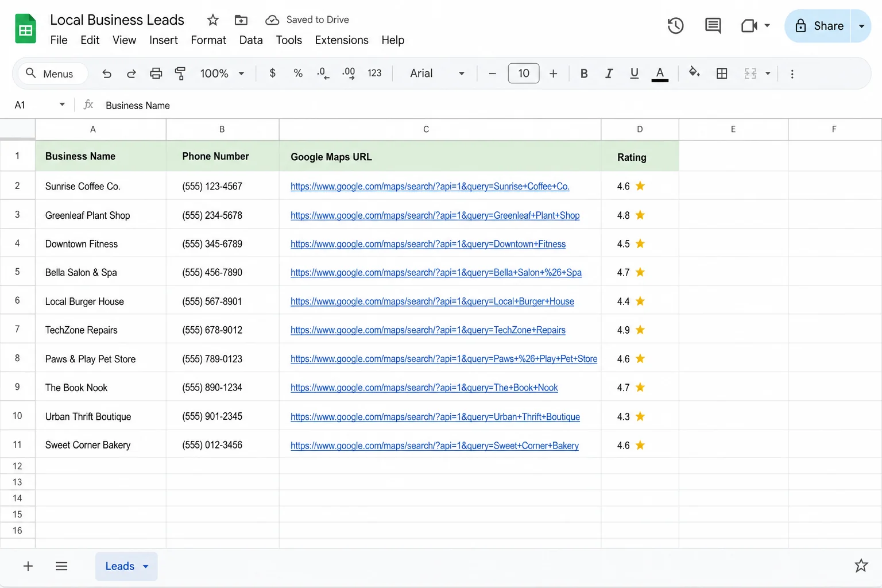Select row 5 header
The image size is (882, 588).
(17, 272)
